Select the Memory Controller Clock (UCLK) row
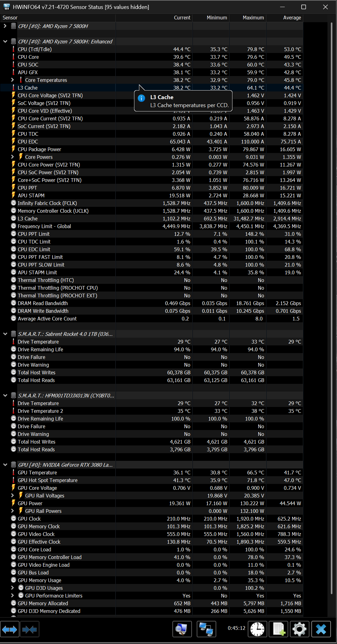 point(152,211)
